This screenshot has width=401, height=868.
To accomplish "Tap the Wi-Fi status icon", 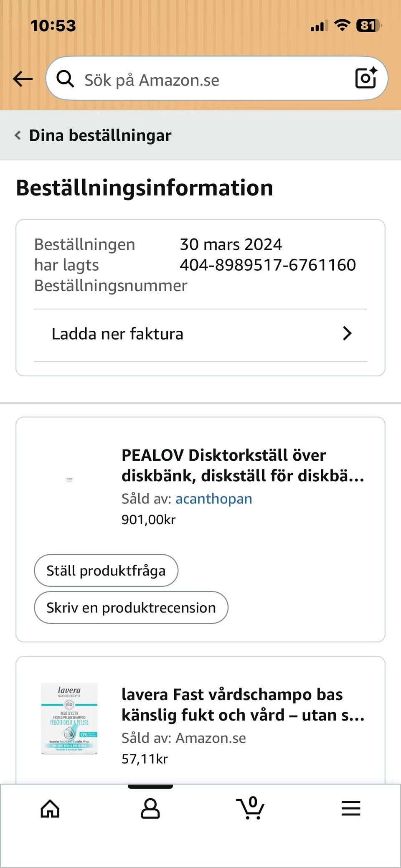I will pyautogui.click(x=342, y=26).
